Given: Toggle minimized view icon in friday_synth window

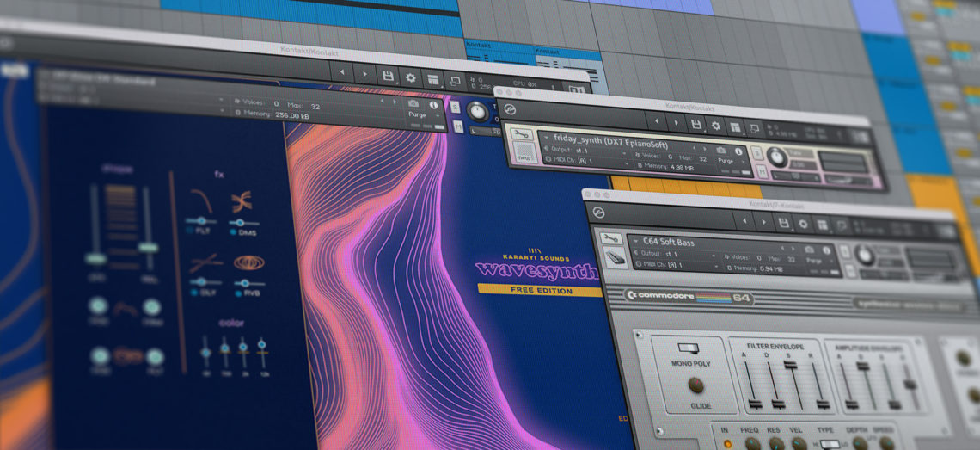Looking at the screenshot, I should pyautogui.click(x=755, y=128).
